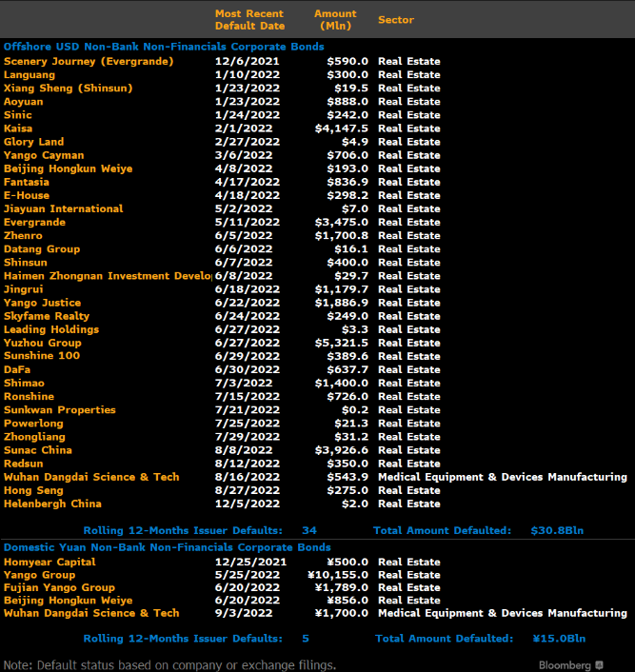Image resolution: width=635 pixels, height=672 pixels.
Task: Click the Zhenro issuer name
Action: (23, 236)
